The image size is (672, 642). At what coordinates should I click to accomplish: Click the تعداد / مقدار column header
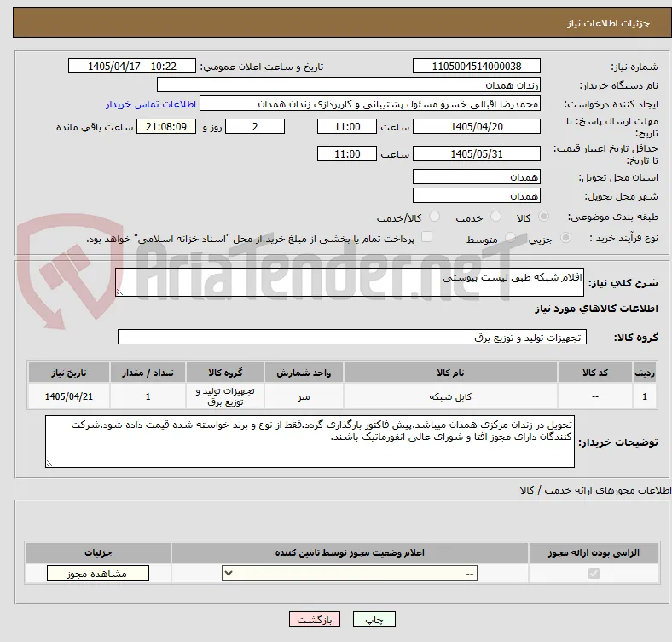click(x=148, y=373)
